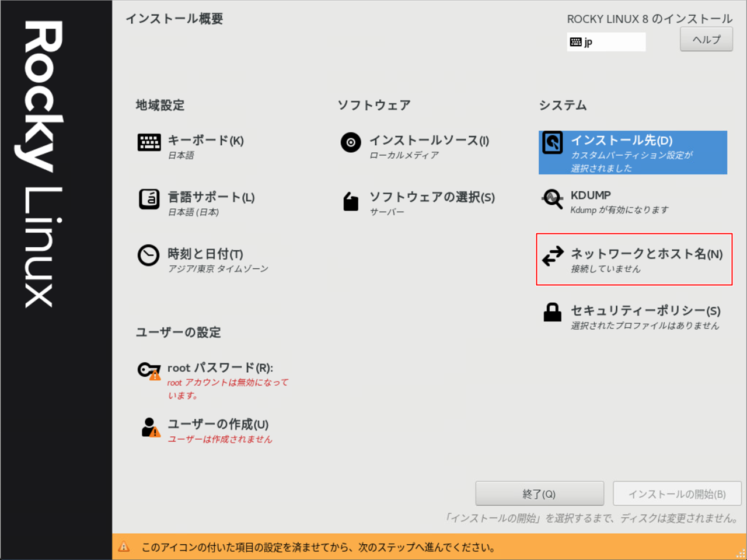Click the package icon for ソフトウェアの選択
The image size is (747, 560).
(x=351, y=201)
